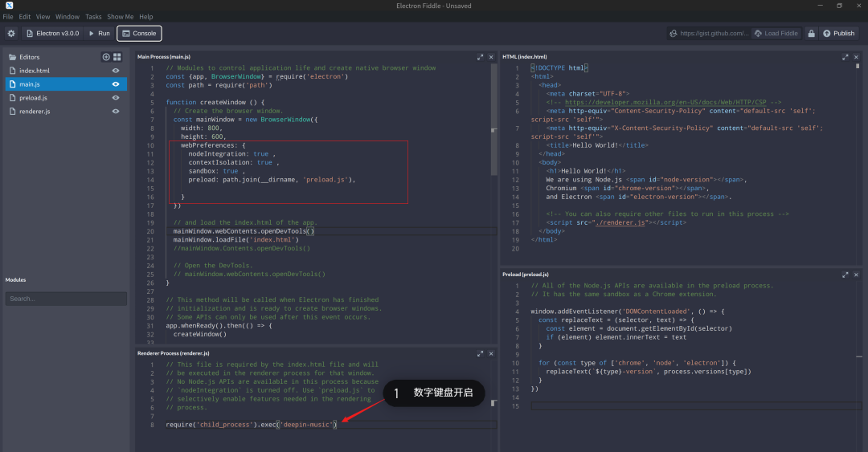Screen dimensions: 868x452
Task: Click the Main Process editor vertical scrollbar
Action: pyautogui.click(x=493, y=119)
